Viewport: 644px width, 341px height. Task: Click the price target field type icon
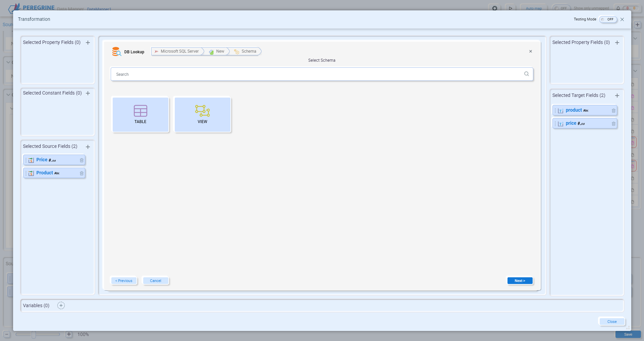[x=560, y=124]
